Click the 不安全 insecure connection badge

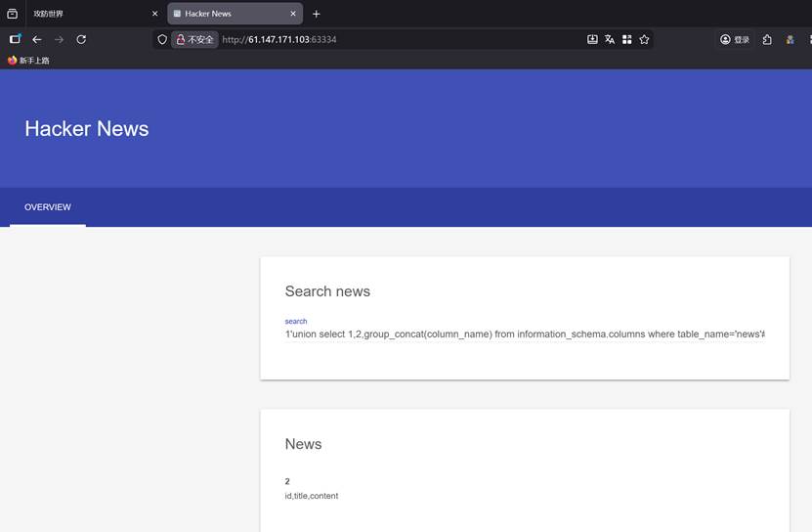click(x=194, y=39)
